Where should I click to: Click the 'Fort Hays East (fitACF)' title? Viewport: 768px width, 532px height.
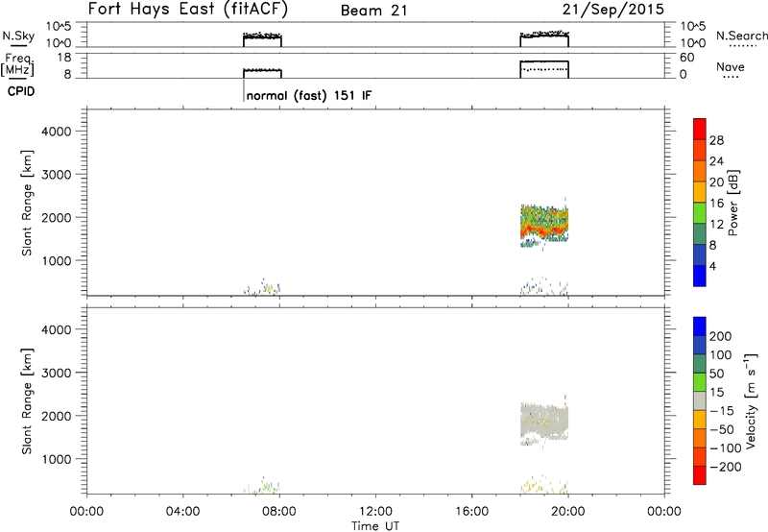point(188,10)
